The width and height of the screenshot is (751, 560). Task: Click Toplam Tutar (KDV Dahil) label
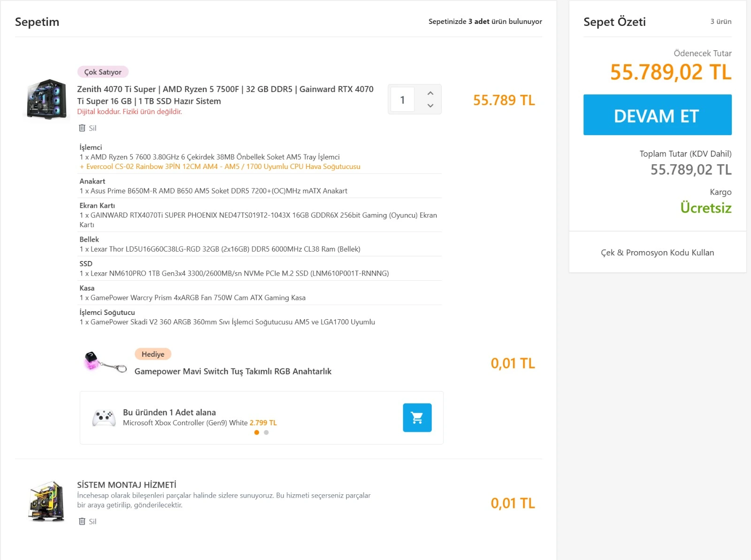(685, 153)
